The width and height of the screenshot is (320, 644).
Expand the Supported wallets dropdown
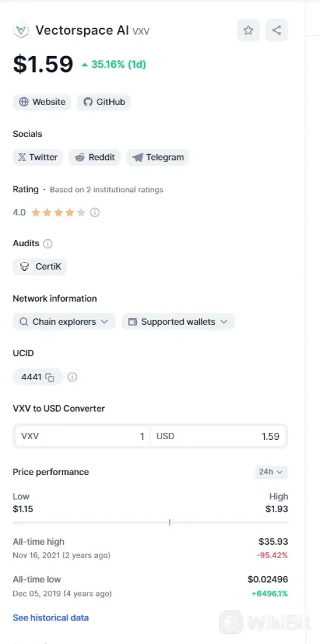coord(178,322)
